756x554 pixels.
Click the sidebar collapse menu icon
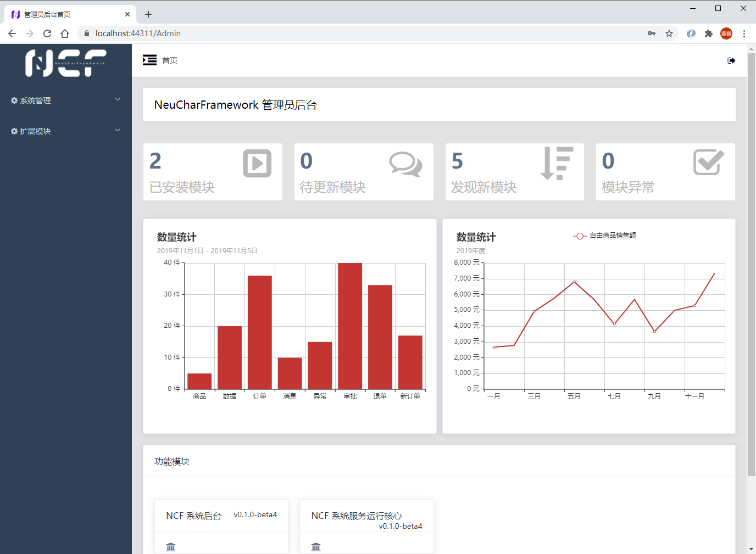pyautogui.click(x=149, y=60)
